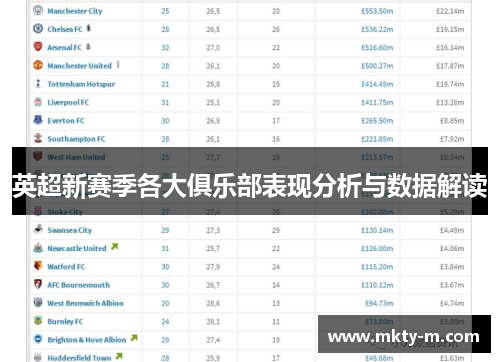Click the market value £130.14m
The image size is (500, 362).
(377, 230)
